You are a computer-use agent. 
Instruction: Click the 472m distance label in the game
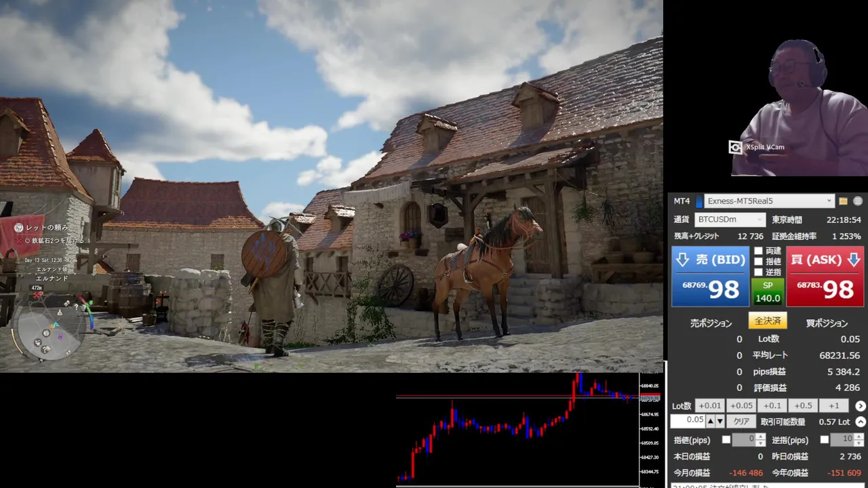tap(37, 288)
